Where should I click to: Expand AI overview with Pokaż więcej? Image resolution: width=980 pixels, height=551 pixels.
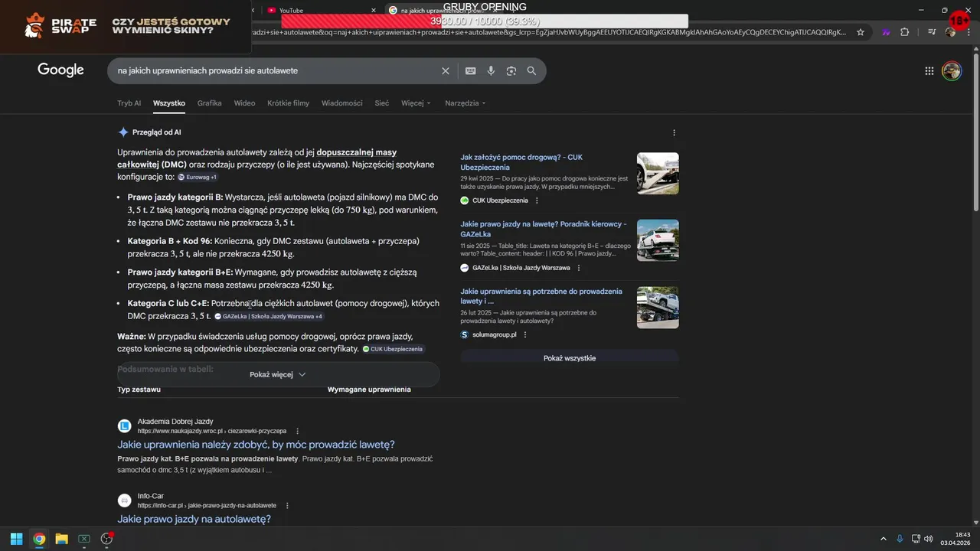point(278,374)
